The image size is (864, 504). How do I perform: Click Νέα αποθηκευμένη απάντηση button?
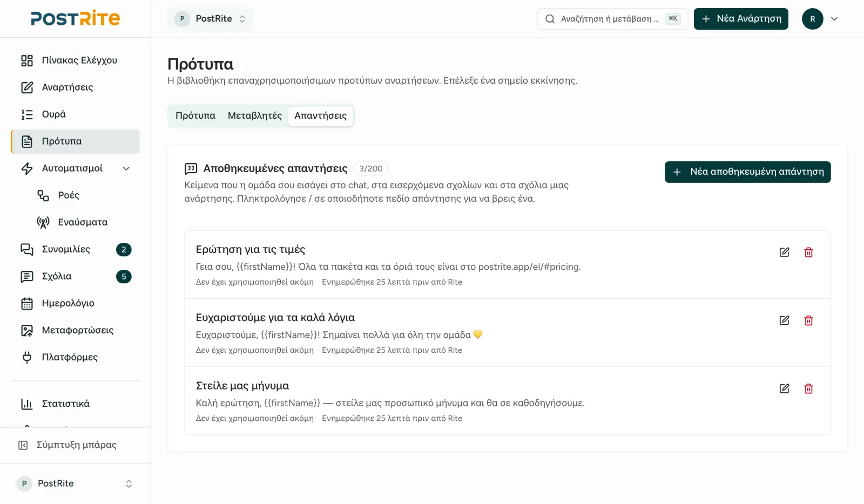point(747,172)
